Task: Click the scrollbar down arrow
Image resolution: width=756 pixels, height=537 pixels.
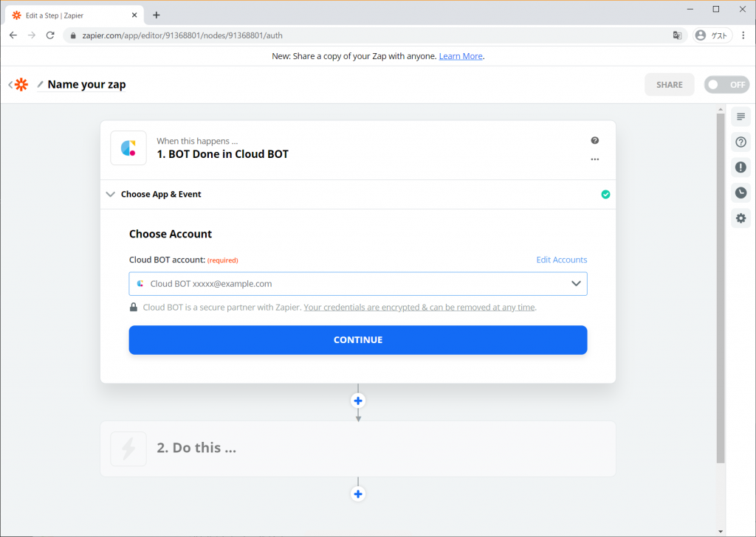Action: [x=721, y=532]
